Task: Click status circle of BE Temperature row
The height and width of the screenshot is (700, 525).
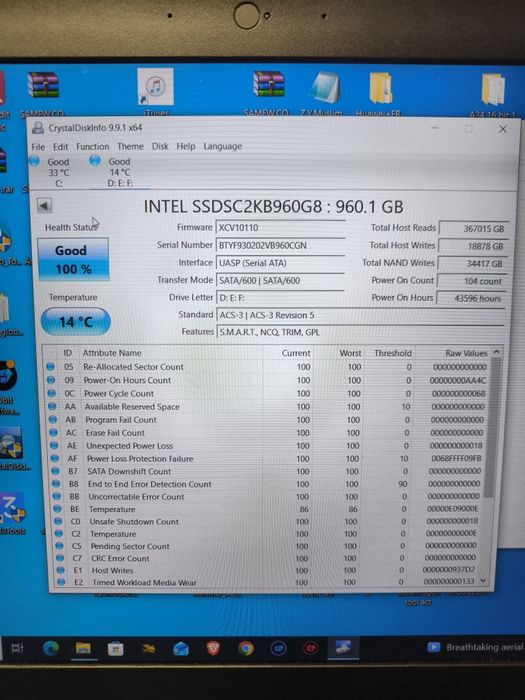Action: (58, 509)
